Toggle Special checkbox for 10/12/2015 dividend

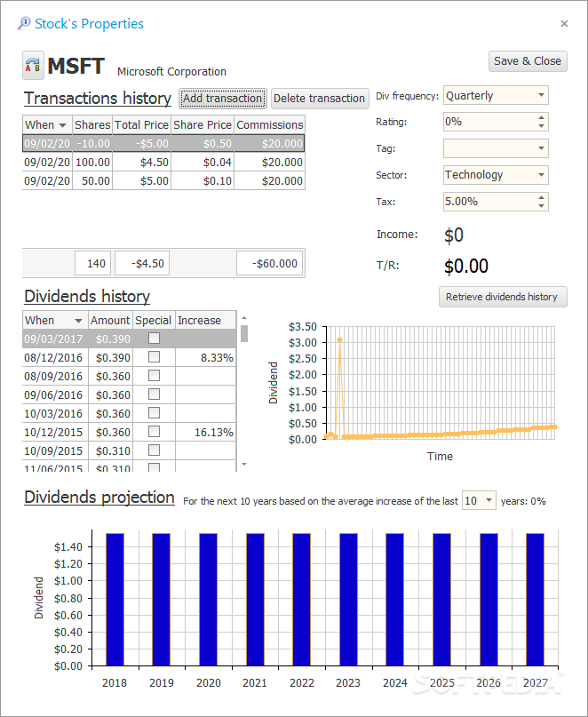point(154,431)
